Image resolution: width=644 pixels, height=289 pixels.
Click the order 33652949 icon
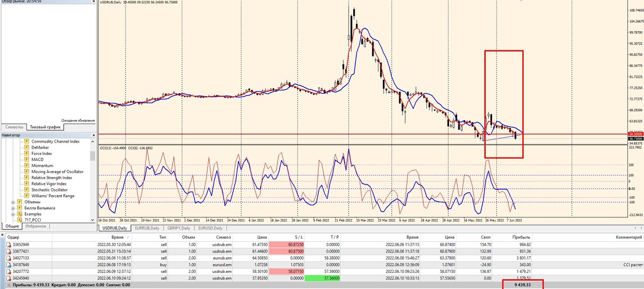[9, 244]
